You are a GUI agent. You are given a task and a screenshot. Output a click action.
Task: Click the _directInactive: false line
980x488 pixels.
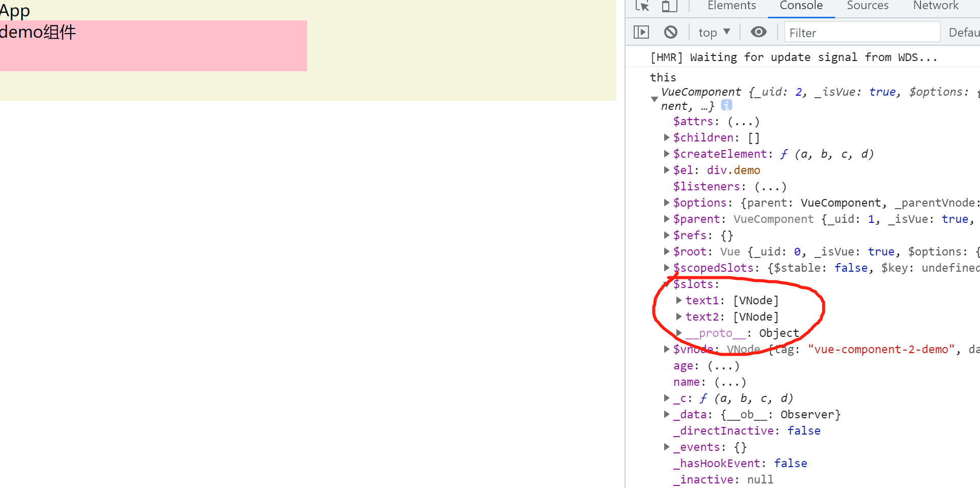[747, 430]
